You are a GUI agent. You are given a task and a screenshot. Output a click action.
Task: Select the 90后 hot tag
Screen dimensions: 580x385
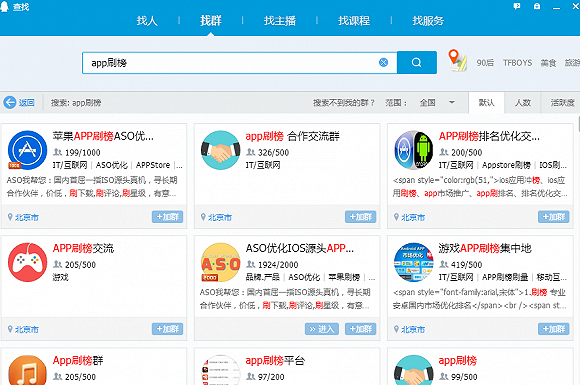coord(485,63)
